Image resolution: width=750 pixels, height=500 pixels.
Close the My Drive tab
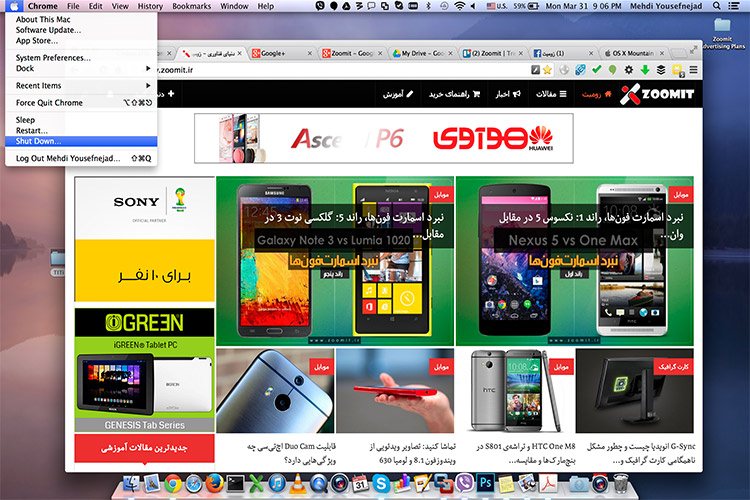450,53
